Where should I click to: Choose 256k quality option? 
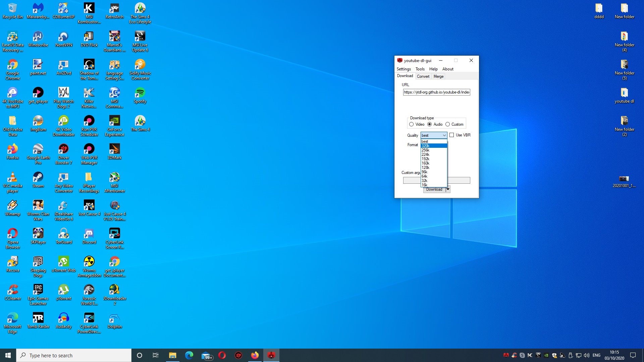pyautogui.click(x=434, y=150)
